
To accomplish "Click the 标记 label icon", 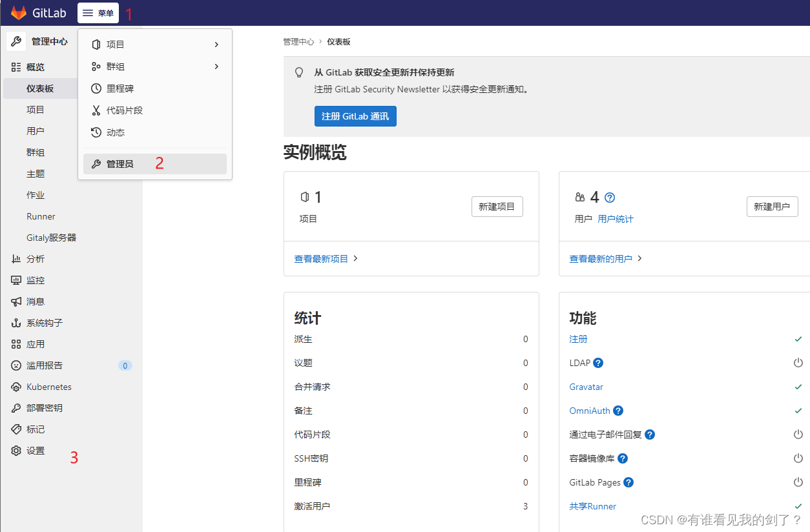I will [16, 429].
